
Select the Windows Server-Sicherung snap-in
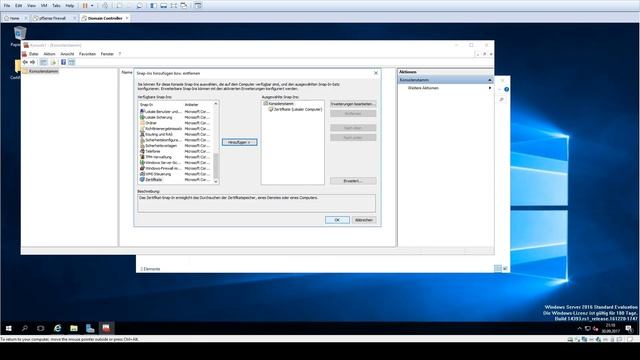pos(176,162)
